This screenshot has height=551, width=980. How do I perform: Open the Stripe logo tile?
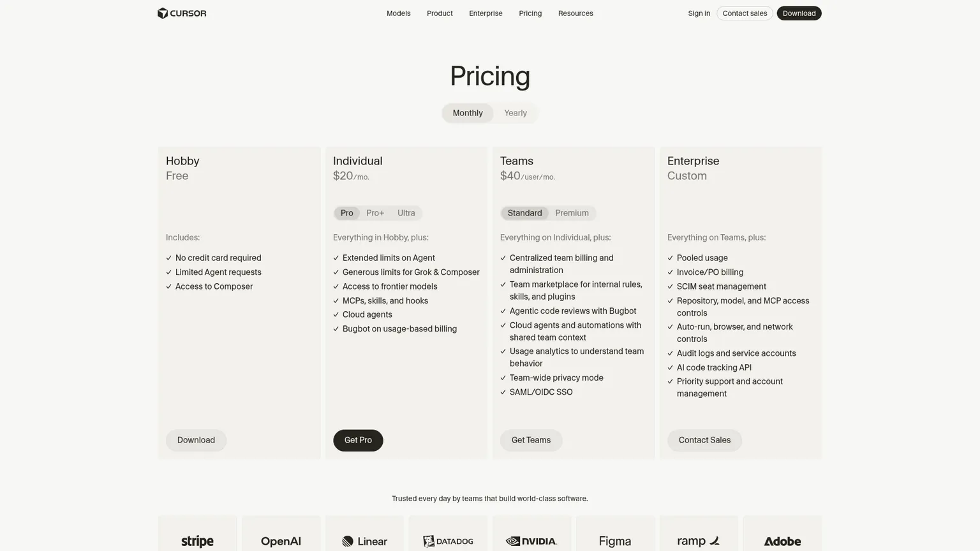197,534
